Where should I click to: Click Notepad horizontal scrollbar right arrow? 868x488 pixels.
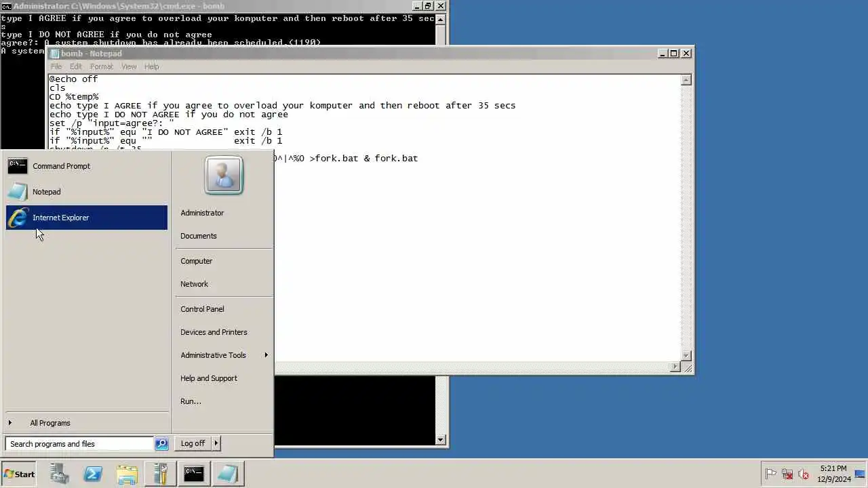pos(675,367)
